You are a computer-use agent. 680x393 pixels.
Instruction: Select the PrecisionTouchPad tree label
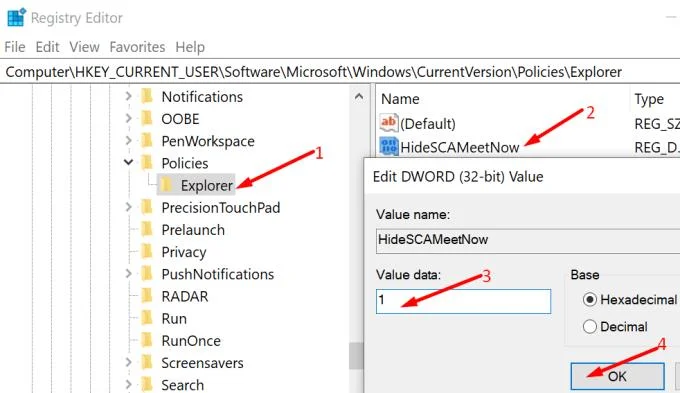[221, 208]
